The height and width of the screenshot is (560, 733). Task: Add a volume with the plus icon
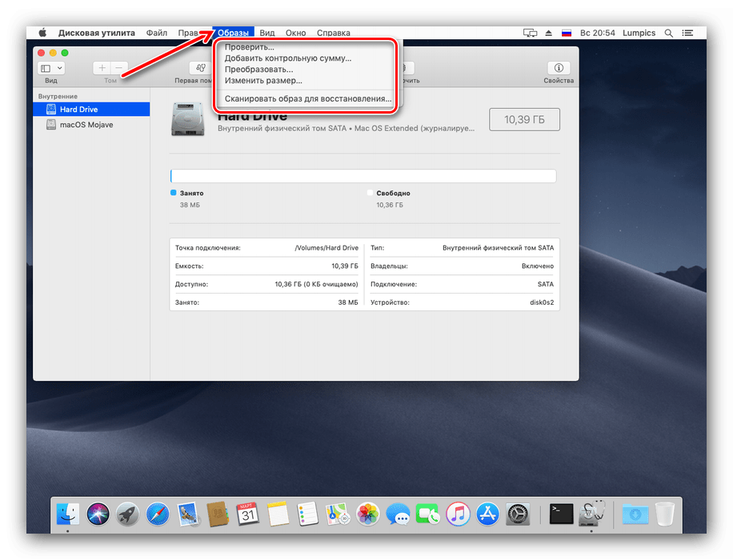[101, 67]
